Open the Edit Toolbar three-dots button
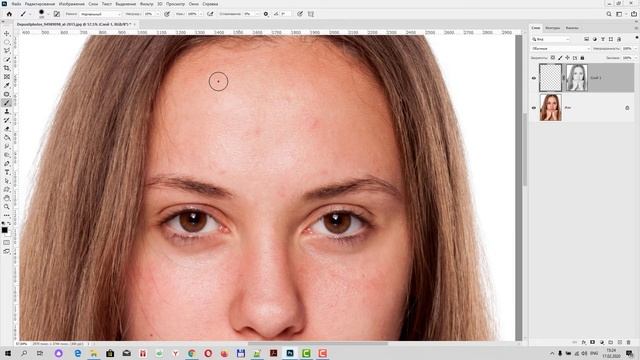Image resolution: width=640 pixels, height=360 pixels. tap(7, 215)
